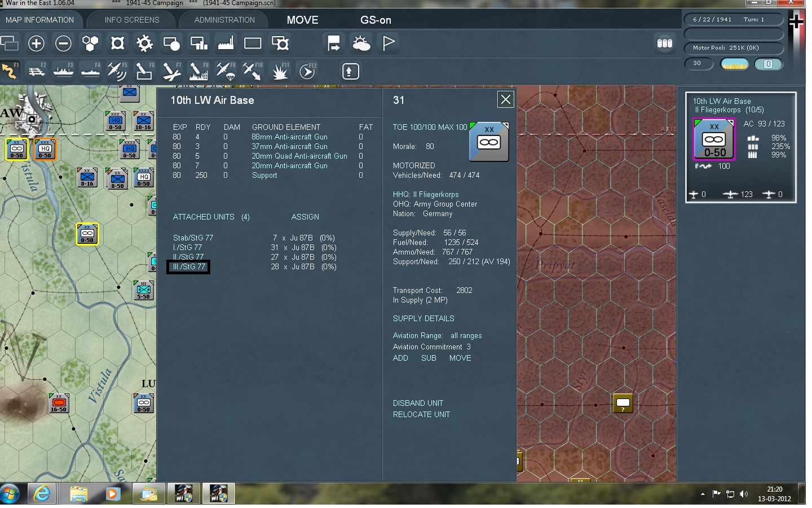The width and height of the screenshot is (812, 508).
Task: Click the empty rectangle toolbar icon
Action: click(x=253, y=43)
